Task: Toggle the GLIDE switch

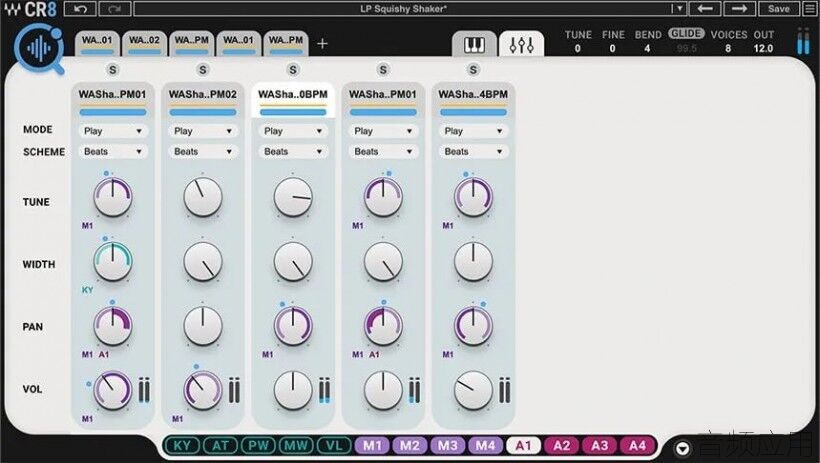Action: (686, 33)
